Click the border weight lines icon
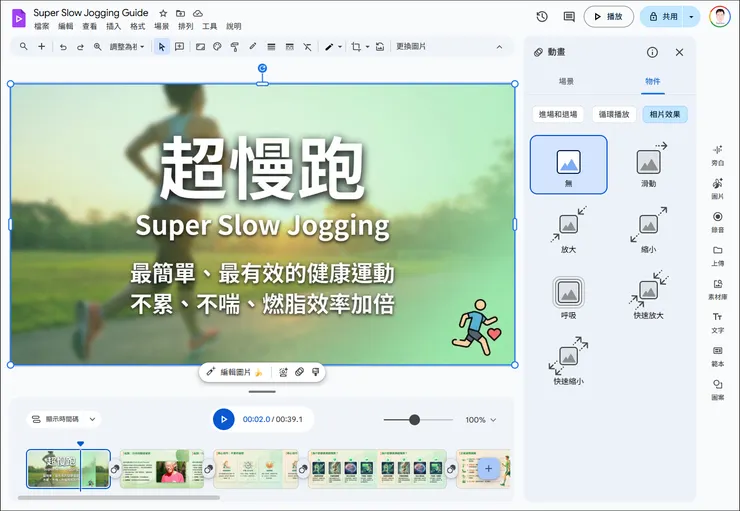Image resolution: width=740 pixels, height=511 pixels. click(x=271, y=47)
